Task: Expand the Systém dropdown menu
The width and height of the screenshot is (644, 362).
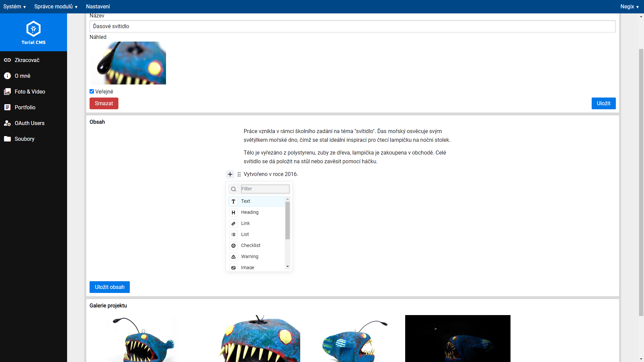Action: [x=14, y=7]
